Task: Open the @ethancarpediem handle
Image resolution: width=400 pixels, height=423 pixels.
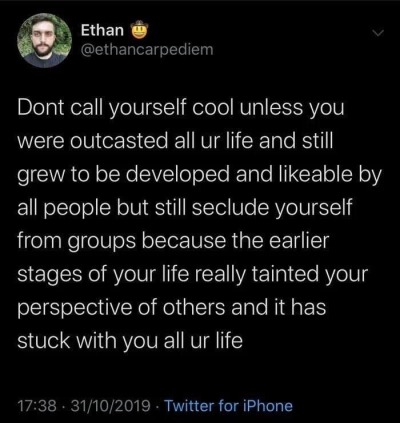Action: 147,50
